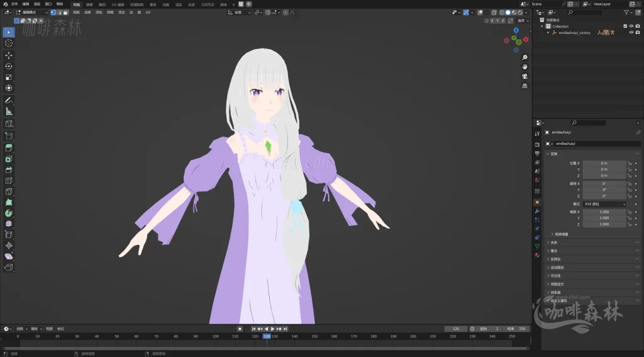This screenshot has width=644, height=357.
Task: Open the Object Data properties triangle tab
Action: pyautogui.click(x=537, y=246)
